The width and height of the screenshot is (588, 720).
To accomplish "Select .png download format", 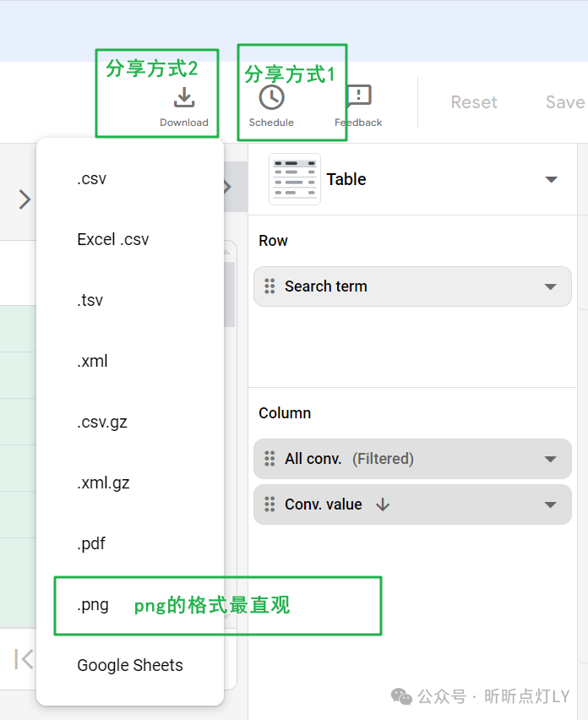I will coord(93,605).
